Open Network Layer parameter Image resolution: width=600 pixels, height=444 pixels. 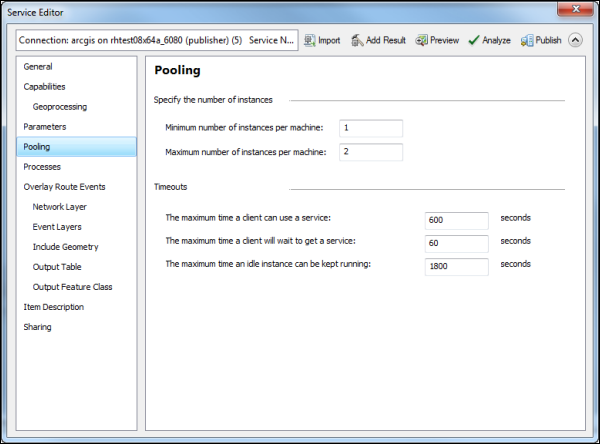coord(59,207)
